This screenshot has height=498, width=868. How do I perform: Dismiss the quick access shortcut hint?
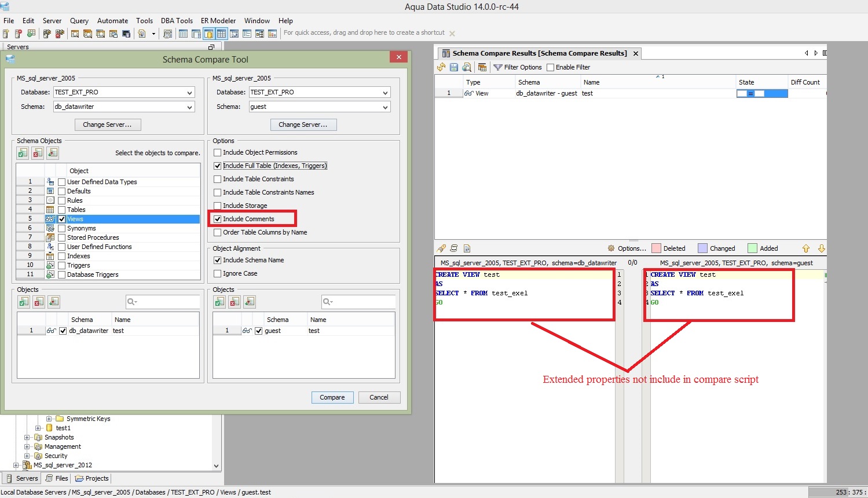click(x=452, y=34)
